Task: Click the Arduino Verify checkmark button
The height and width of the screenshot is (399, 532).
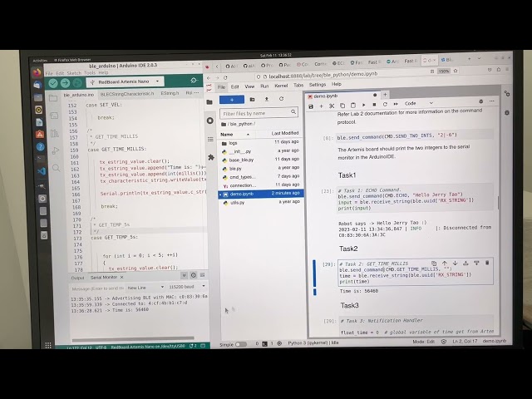Action: point(53,83)
